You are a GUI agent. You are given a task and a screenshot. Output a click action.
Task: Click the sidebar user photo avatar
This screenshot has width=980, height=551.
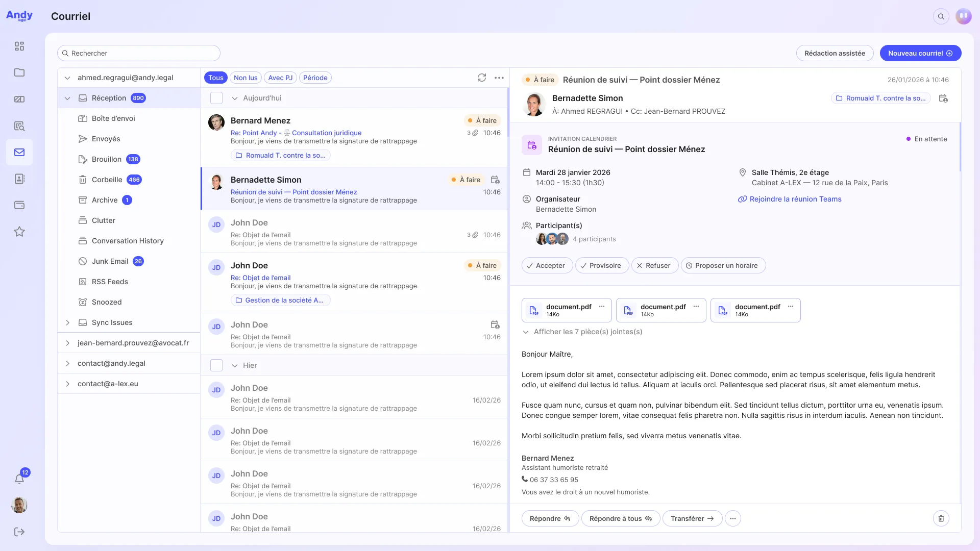[x=19, y=505]
